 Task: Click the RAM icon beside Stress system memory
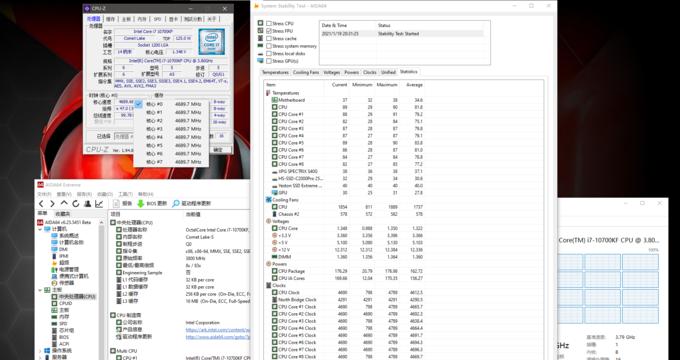[x=260, y=46]
